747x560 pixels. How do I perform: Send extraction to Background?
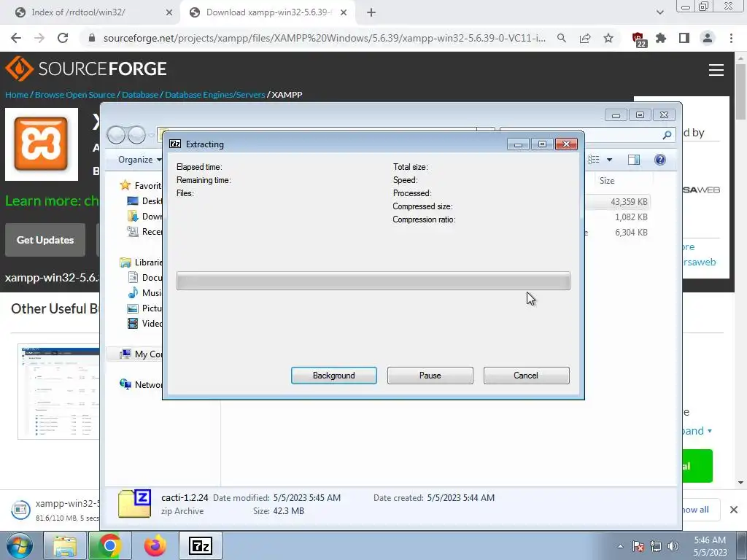point(333,376)
